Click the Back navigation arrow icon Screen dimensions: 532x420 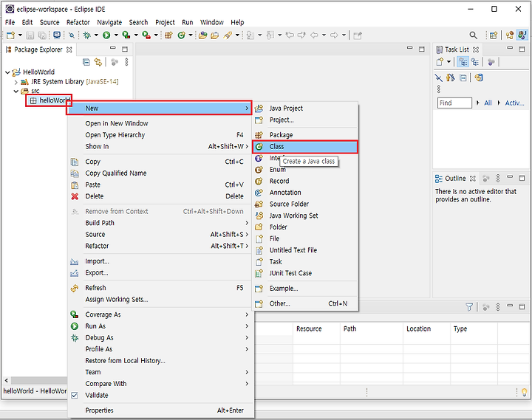point(314,35)
